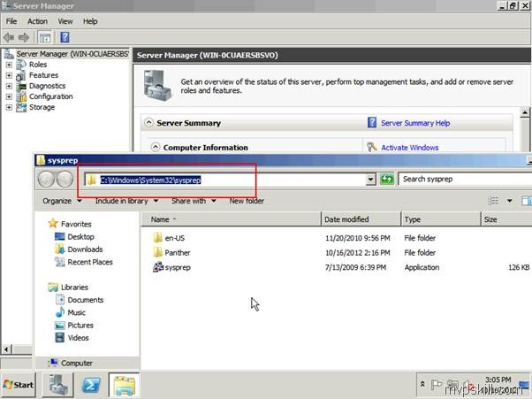The height and width of the screenshot is (399, 532).
Task: Click Explorer back navigation button
Action: 46,179
